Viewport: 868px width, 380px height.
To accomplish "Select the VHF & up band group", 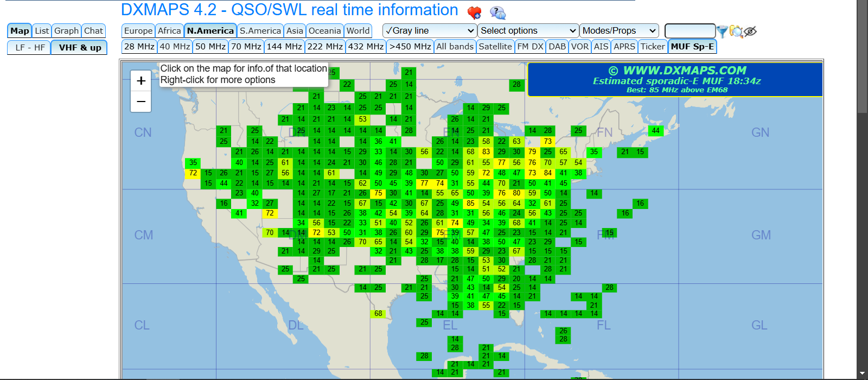I will [x=80, y=48].
